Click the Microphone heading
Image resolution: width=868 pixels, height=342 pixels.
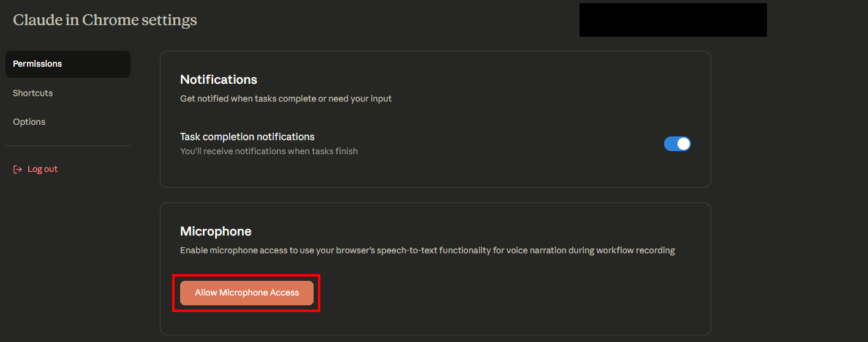click(216, 231)
